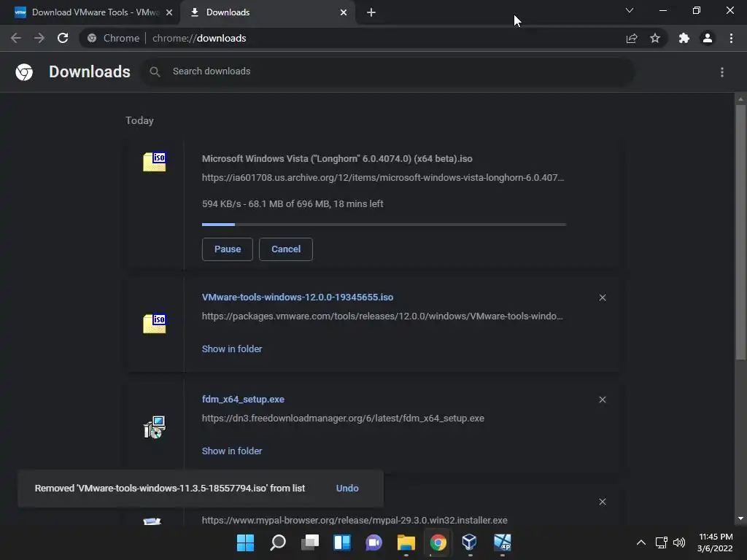Undo removal of VMware-tools 11.3.5 ISO
Viewport: 747px width, 560px height.
347,488
